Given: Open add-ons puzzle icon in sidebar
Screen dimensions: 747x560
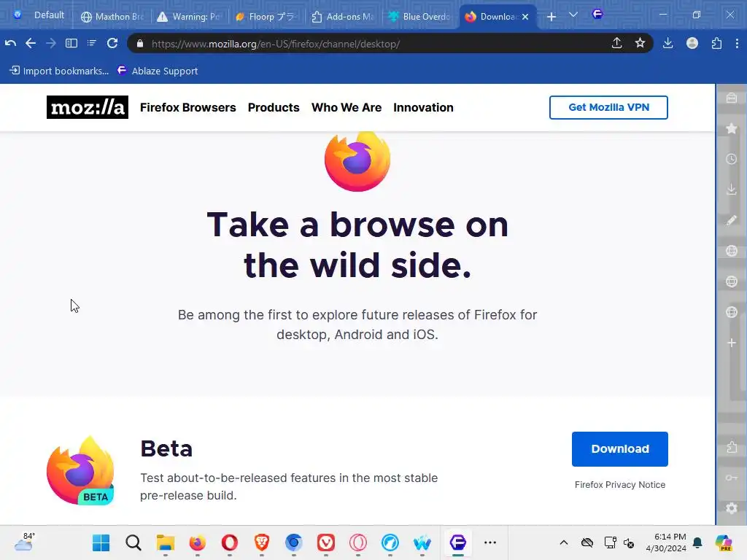Looking at the screenshot, I should click(732, 447).
